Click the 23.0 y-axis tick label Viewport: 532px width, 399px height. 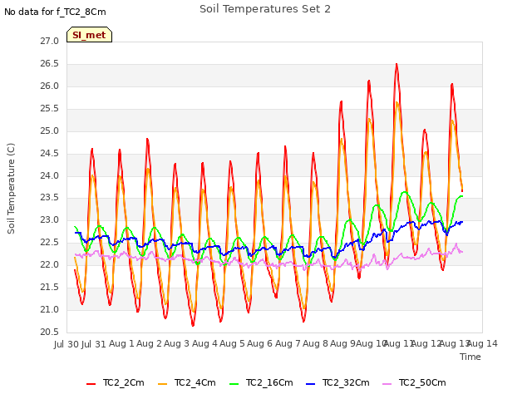click(x=50, y=219)
